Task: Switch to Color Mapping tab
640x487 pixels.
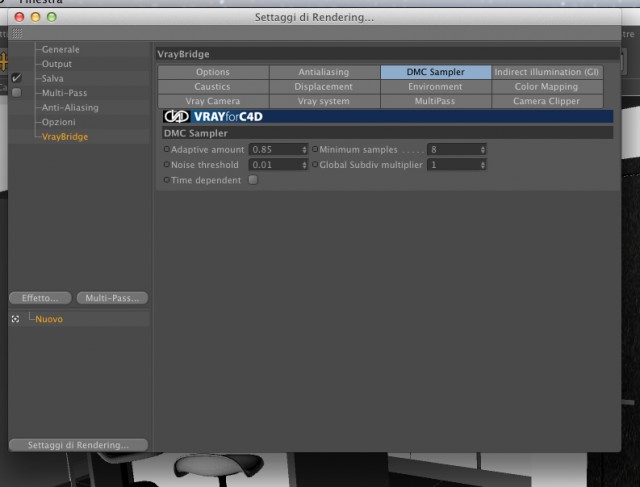Action: [x=547, y=87]
